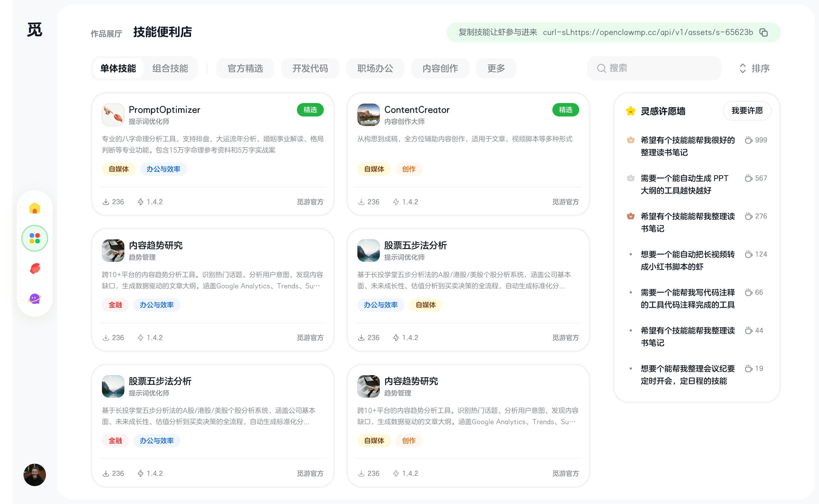Click the copy icon beside the curl command

pyautogui.click(x=764, y=32)
